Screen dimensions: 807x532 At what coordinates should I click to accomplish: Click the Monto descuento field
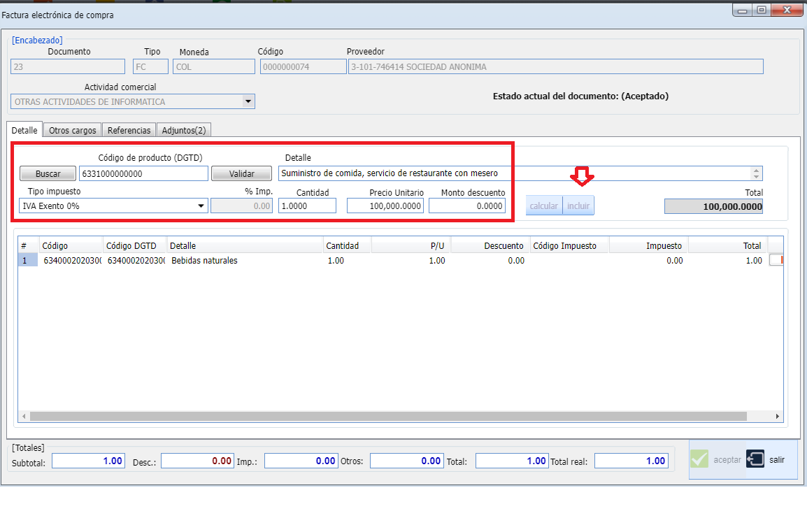(467, 206)
